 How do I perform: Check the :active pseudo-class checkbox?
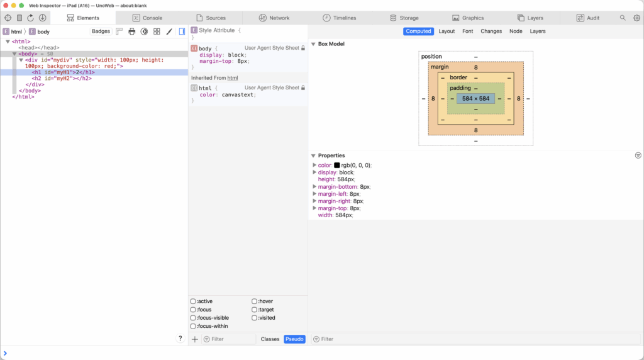coord(193,301)
